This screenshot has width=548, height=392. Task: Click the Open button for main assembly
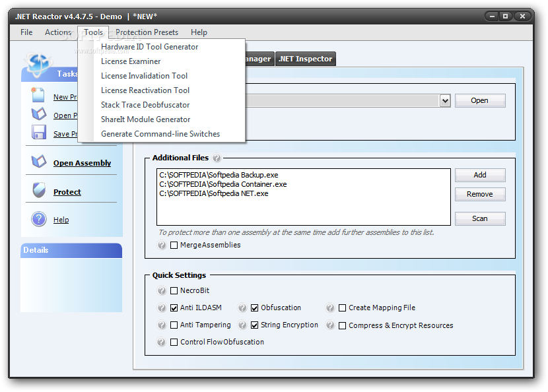pyautogui.click(x=480, y=100)
